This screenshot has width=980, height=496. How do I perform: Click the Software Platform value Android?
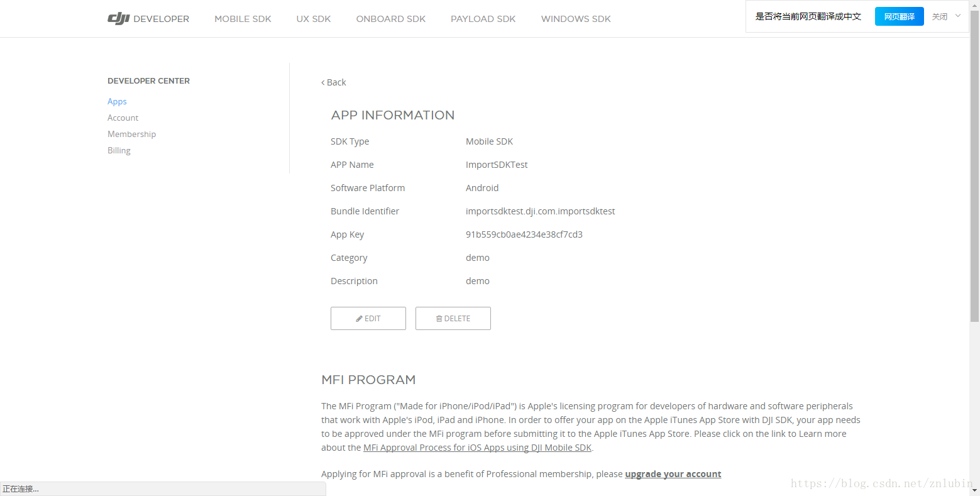click(x=482, y=188)
